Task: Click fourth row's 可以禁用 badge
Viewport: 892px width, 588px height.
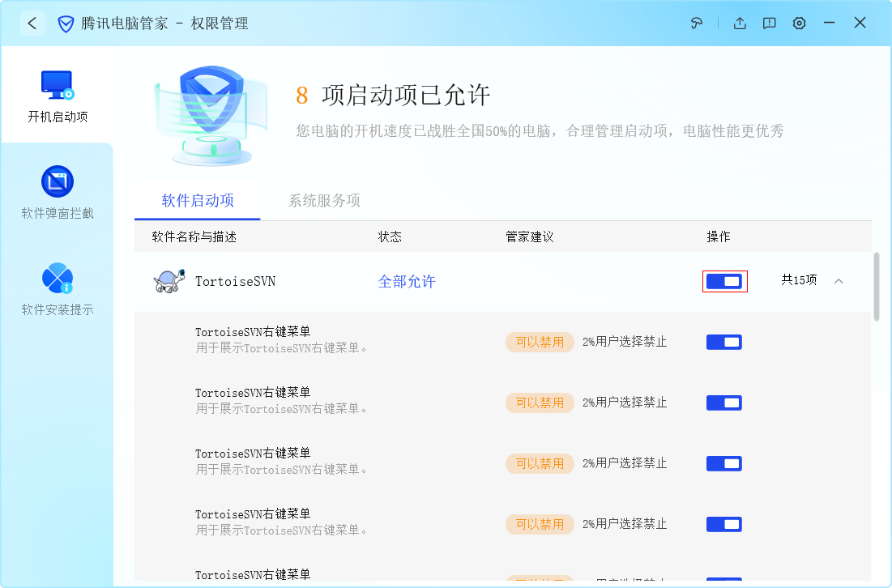Action: pyautogui.click(x=540, y=524)
